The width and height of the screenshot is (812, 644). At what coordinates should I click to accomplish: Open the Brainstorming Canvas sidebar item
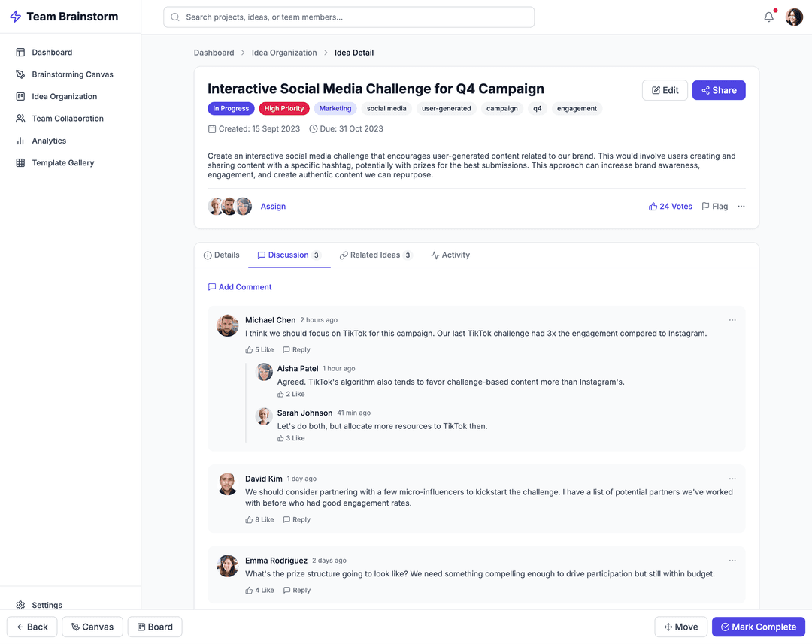coord(72,74)
